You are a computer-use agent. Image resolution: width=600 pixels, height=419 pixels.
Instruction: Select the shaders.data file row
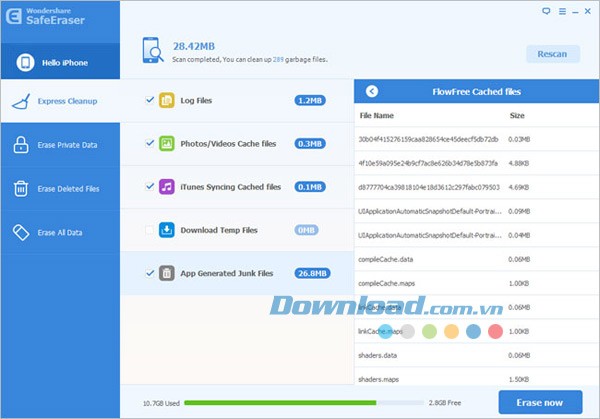pos(476,355)
